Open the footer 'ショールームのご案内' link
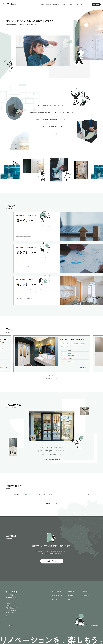The height and width of the screenshot is (644, 103). tap(57, 595)
